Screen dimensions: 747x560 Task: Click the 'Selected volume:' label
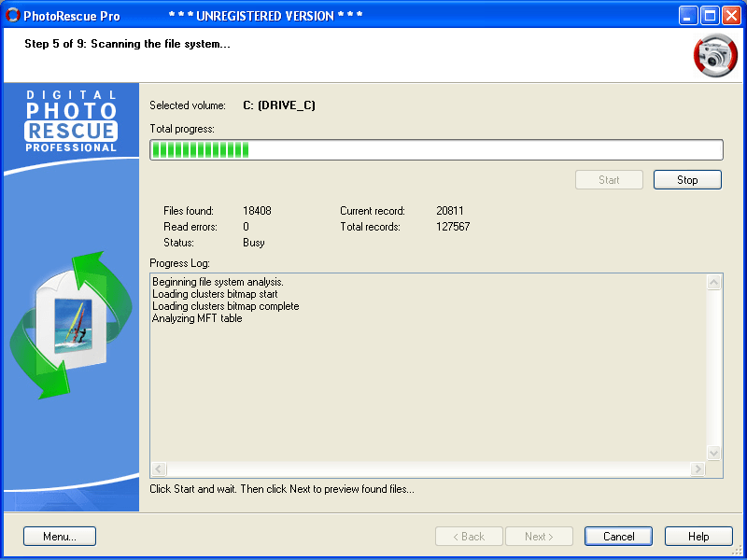188,105
